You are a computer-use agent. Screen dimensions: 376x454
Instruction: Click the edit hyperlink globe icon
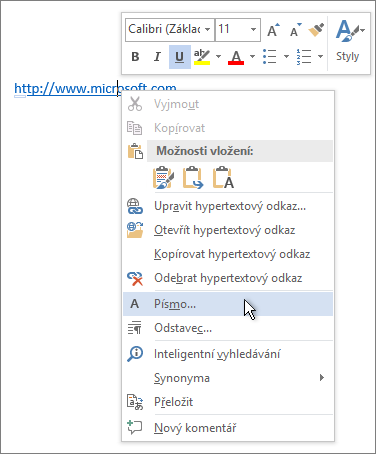coord(135,206)
